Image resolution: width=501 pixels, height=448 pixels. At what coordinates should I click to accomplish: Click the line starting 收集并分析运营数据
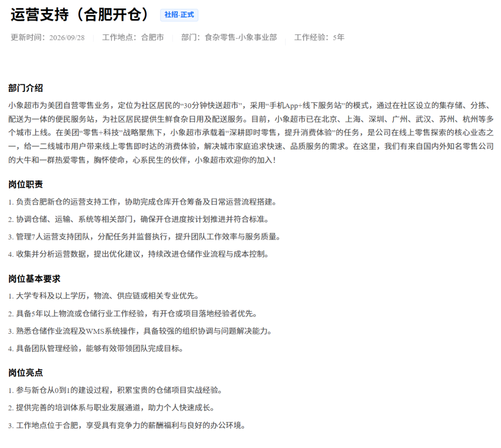coord(139,254)
